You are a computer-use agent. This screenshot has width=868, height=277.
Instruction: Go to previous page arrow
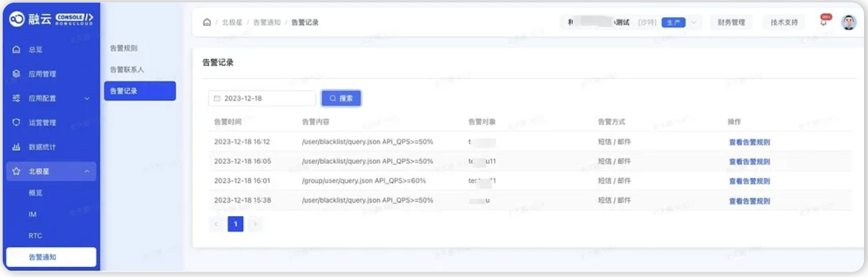pos(217,224)
